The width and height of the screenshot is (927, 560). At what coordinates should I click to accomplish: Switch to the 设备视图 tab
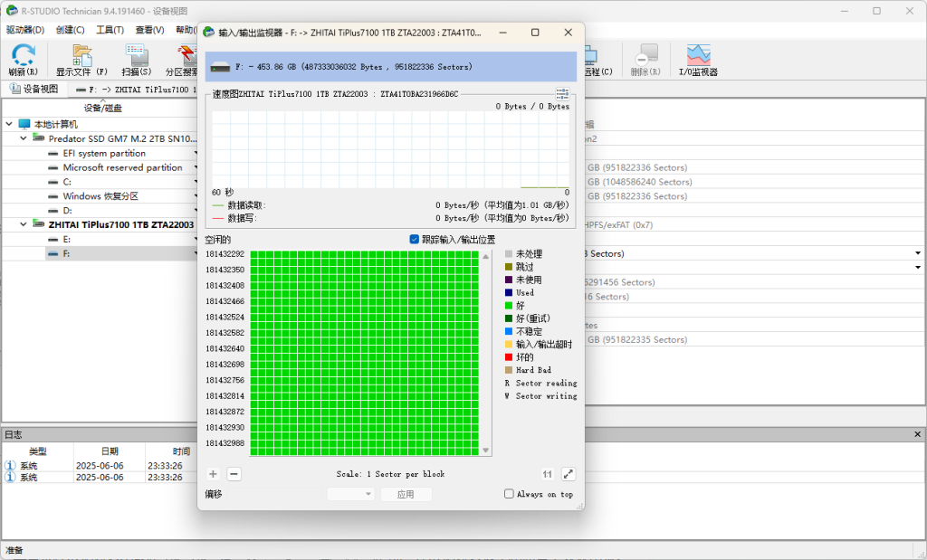(x=34, y=89)
